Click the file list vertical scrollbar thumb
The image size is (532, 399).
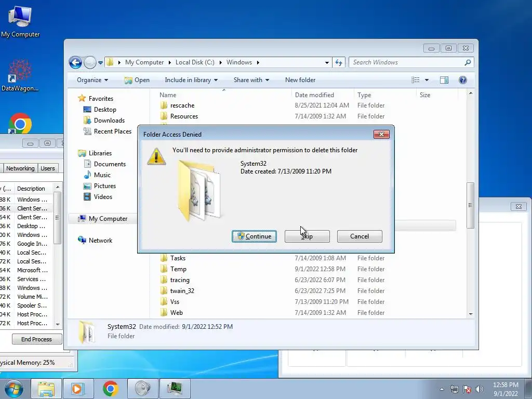pyautogui.click(x=470, y=205)
